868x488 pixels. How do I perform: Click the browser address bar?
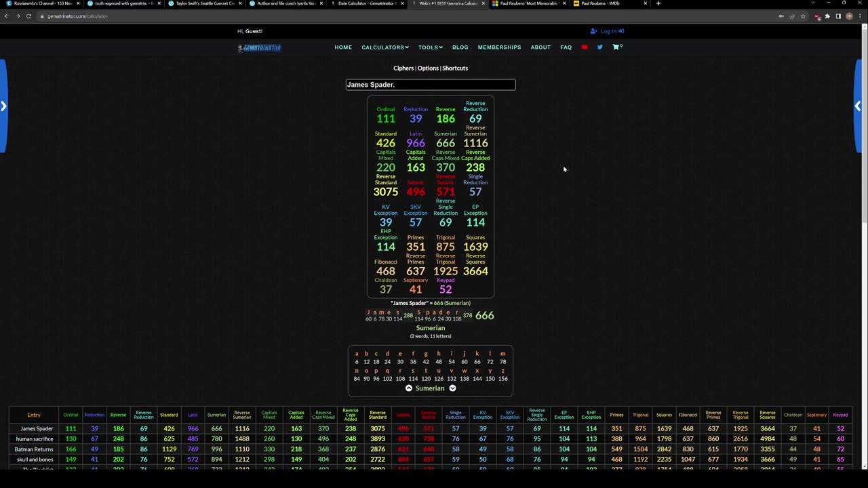[x=407, y=16]
